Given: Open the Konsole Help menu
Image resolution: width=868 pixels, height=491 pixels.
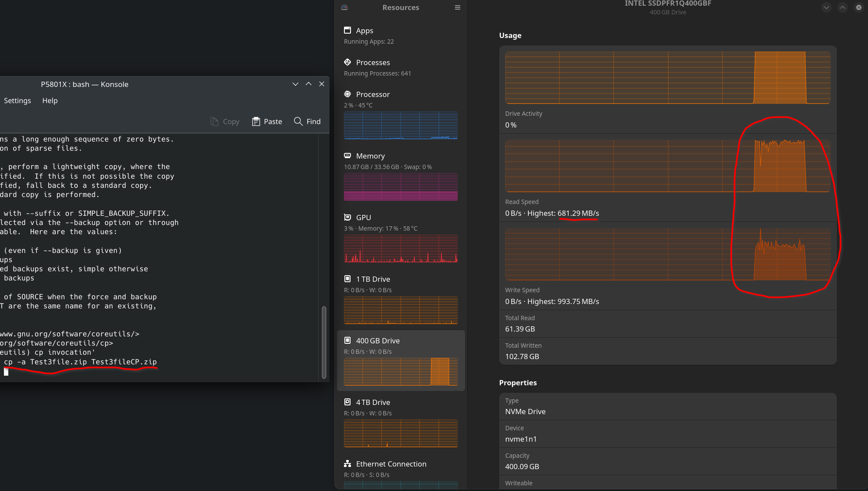Looking at the screenshot, I should point(50,100).
